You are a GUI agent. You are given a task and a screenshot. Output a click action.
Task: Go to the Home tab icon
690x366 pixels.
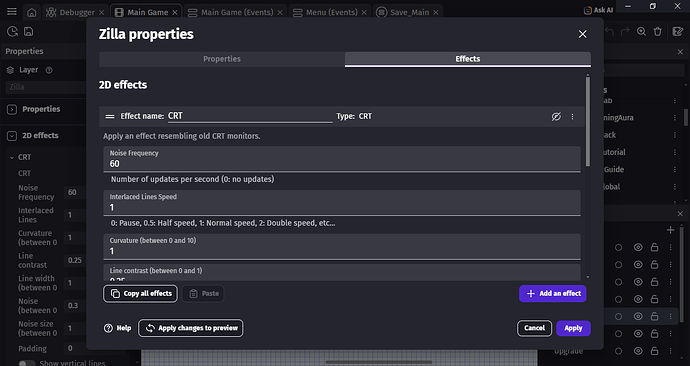32,12
